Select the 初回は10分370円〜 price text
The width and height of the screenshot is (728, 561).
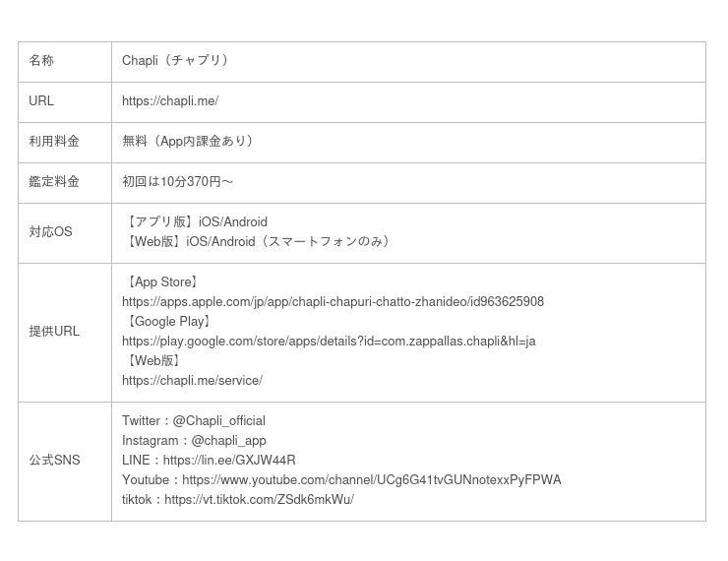click(177, 181)
